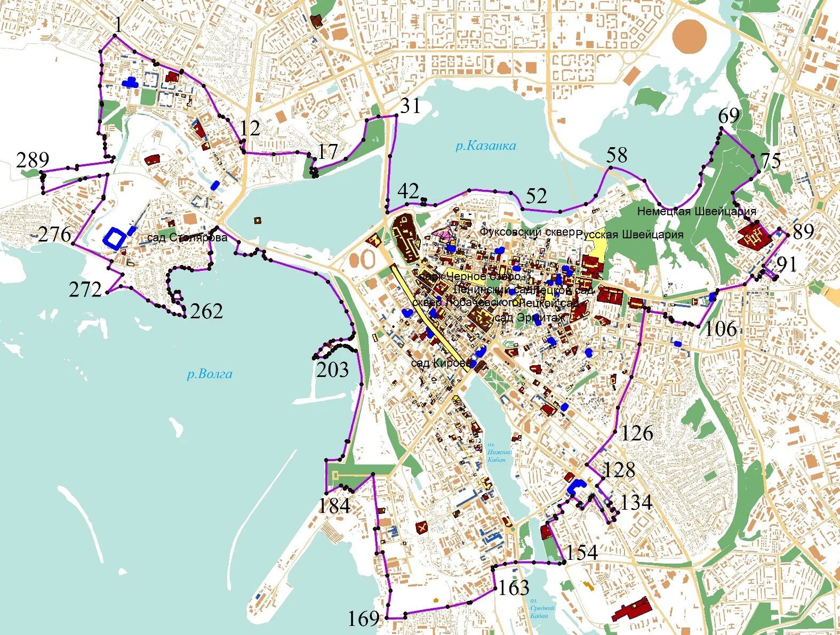Click point label 17 near park
The height and width of the screenshot is (635, 840).
click(327, 152)
